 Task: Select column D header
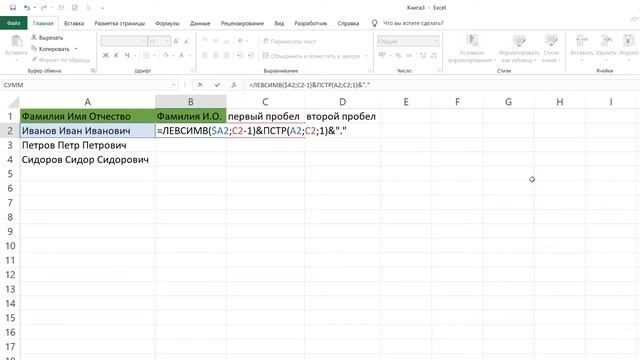(x=342, y=102)
